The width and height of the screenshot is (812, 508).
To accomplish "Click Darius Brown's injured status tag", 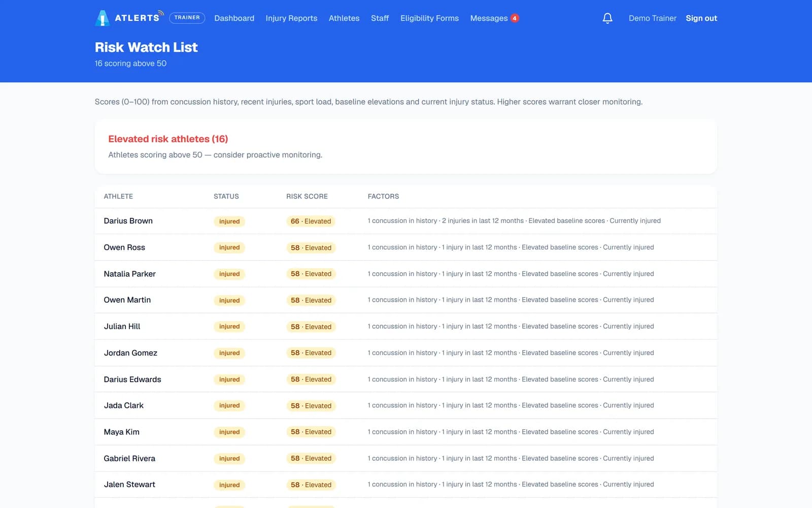I will pos(229,221).
